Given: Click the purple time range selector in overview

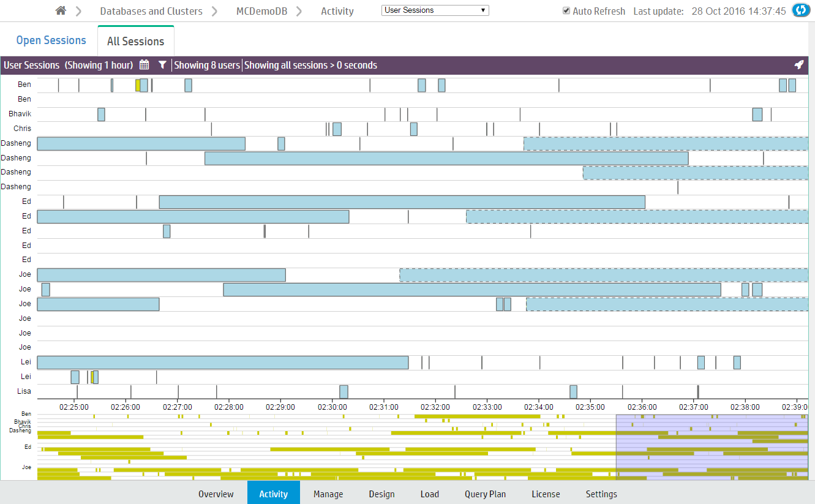Looking at the screenshot, I should click(x=712, y=446).
